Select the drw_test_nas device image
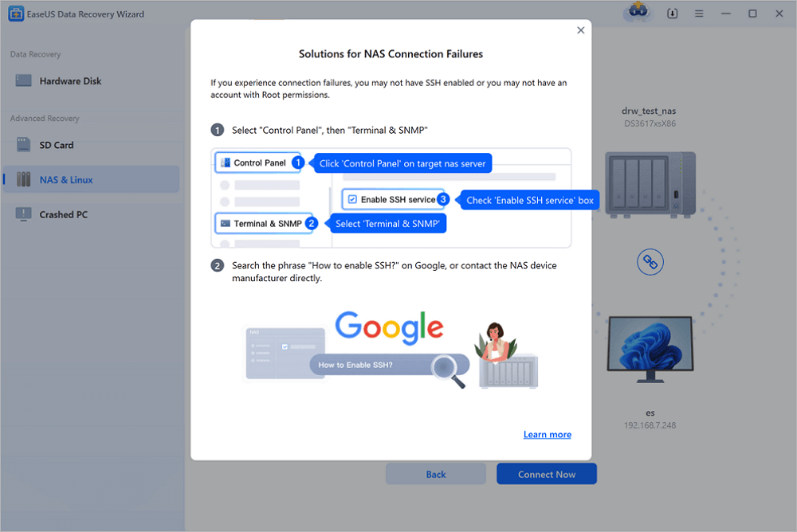Screen dimensions: 797x532 pyautogui.click(x=650, y=185)
